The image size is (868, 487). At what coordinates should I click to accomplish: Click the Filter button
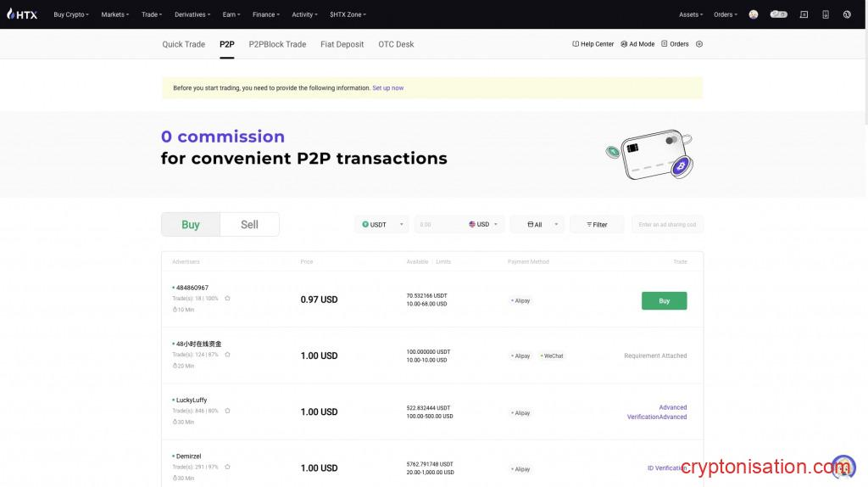[597, 225]
